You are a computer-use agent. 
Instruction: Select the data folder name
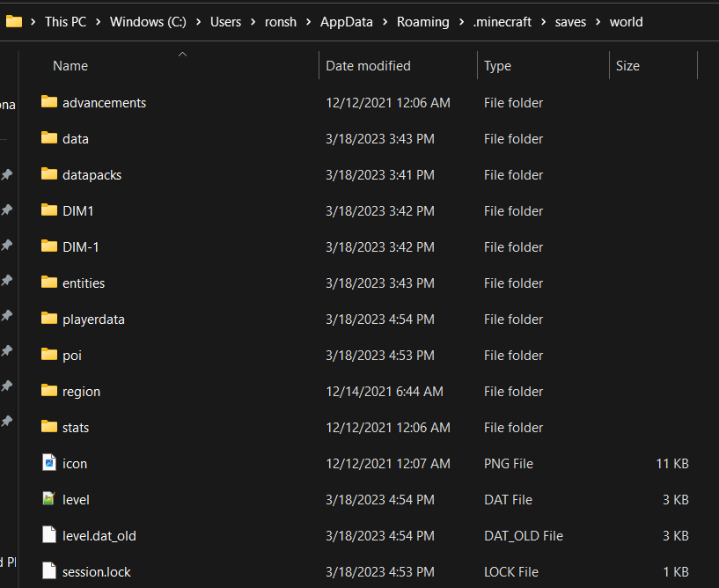point(75,139)
